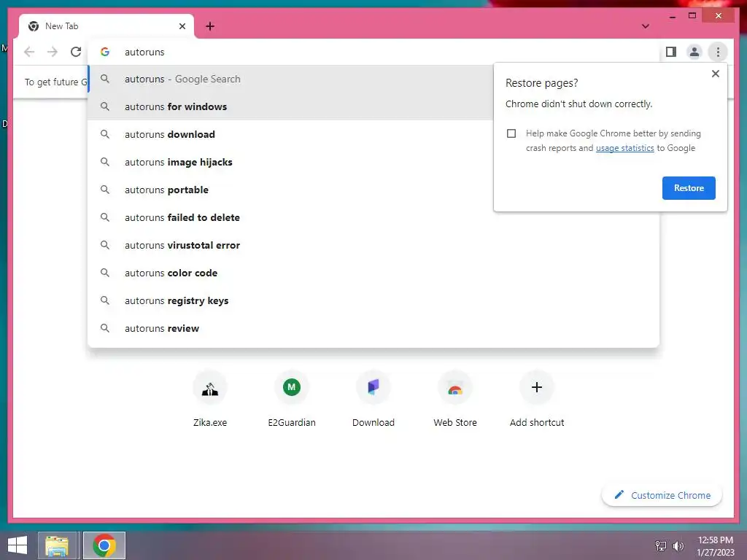
Task: Dismiss the Restore pages popup
Action: (715, 74)
